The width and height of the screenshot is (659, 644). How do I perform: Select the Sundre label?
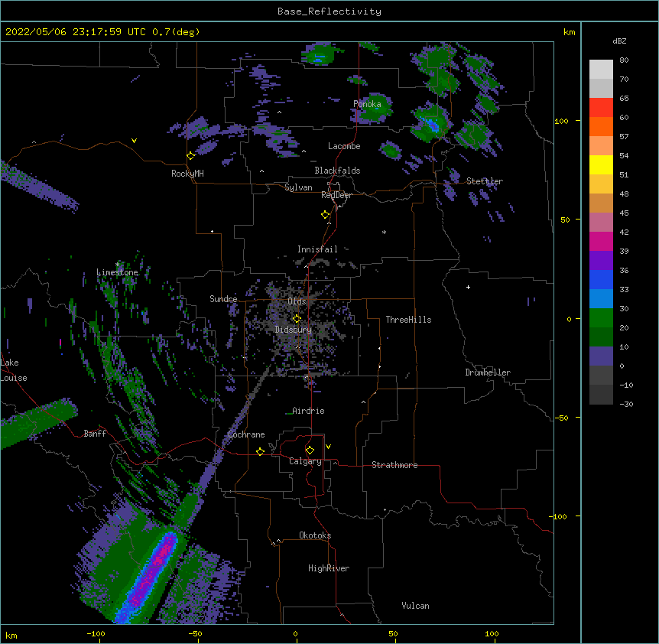[223, 299]
